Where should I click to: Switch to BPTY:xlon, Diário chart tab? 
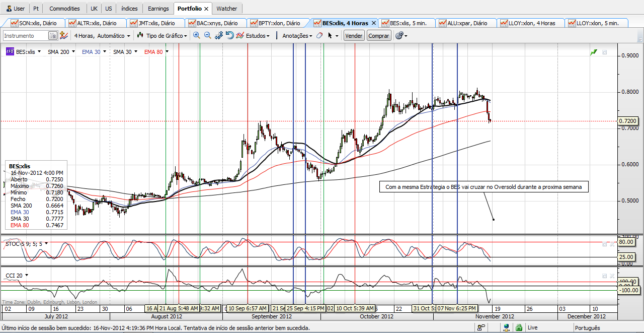[x=278, y=23]
